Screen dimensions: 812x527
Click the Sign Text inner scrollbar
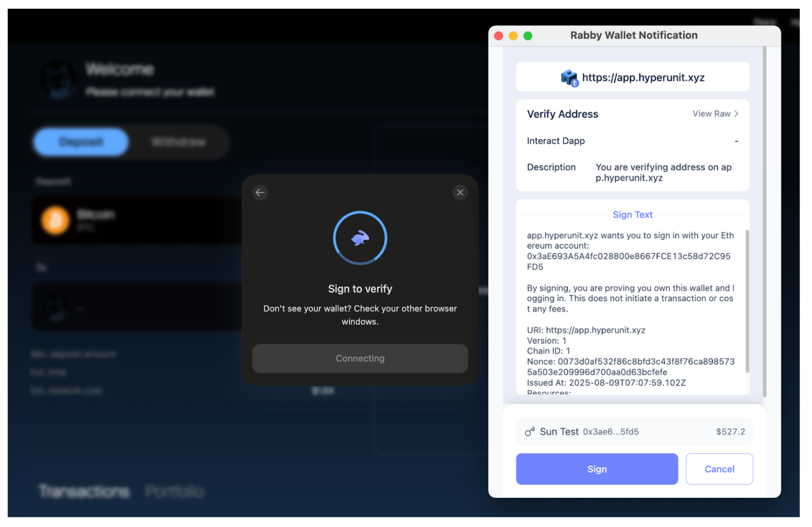[x=747, y=301]
